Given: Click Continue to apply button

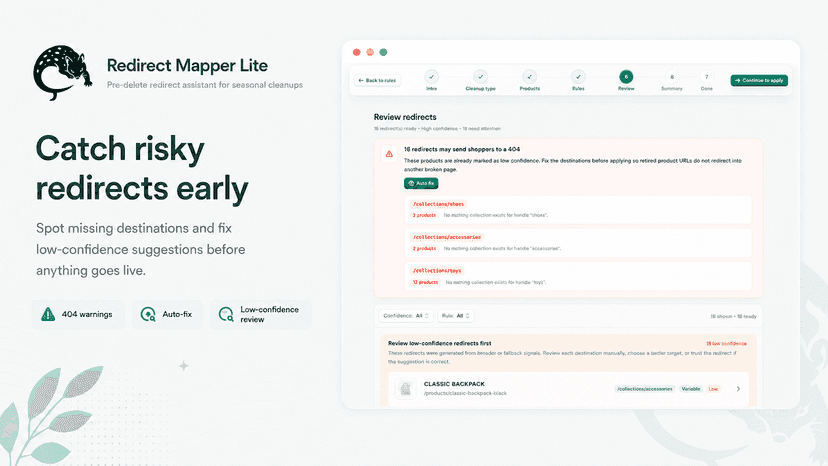Looking at the screenshot, I should (x=759, y=80).
